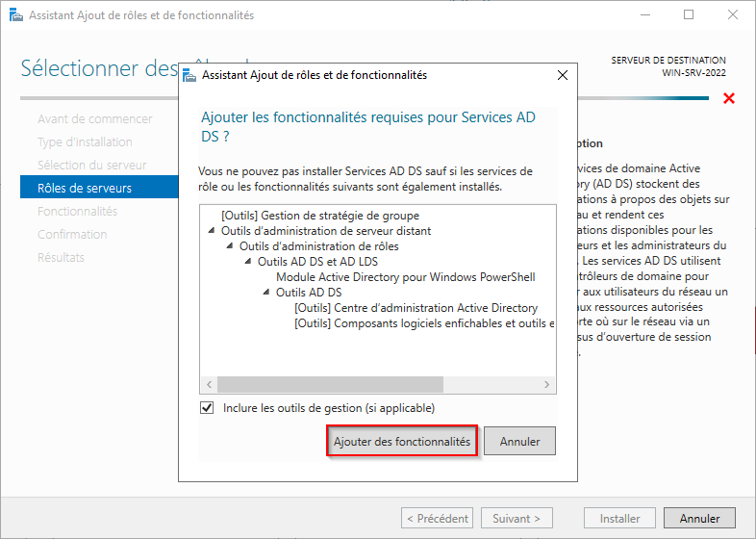This screenshot has height=539, width=756.
Task: Open the Type d'installation step
Action: coord(85,141)
